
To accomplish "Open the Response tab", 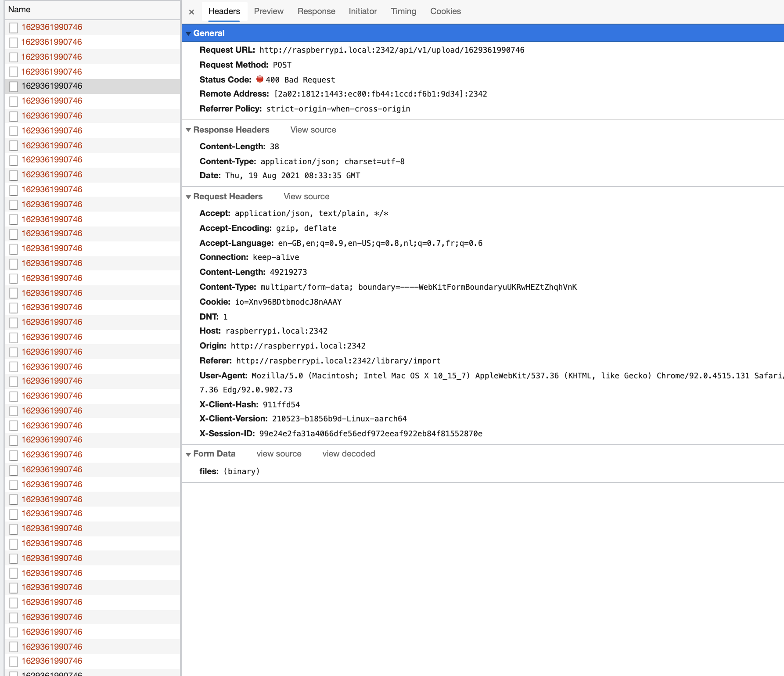I will 316,11.
